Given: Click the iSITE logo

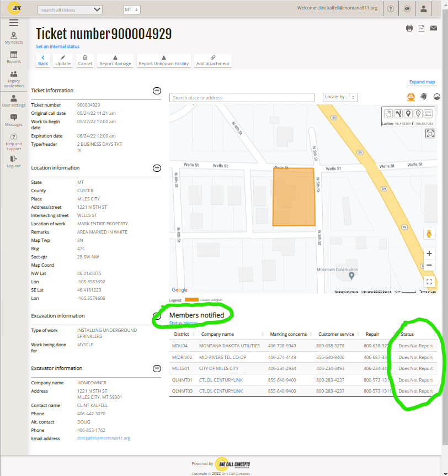Looking at the screenshot, I should pyautogui.click(x=14, y=8).
